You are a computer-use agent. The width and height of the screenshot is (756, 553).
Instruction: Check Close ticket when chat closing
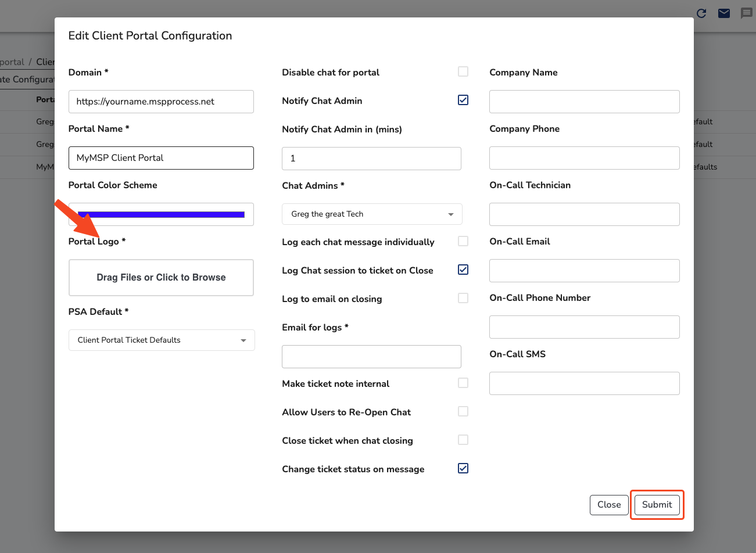point(463,439)
